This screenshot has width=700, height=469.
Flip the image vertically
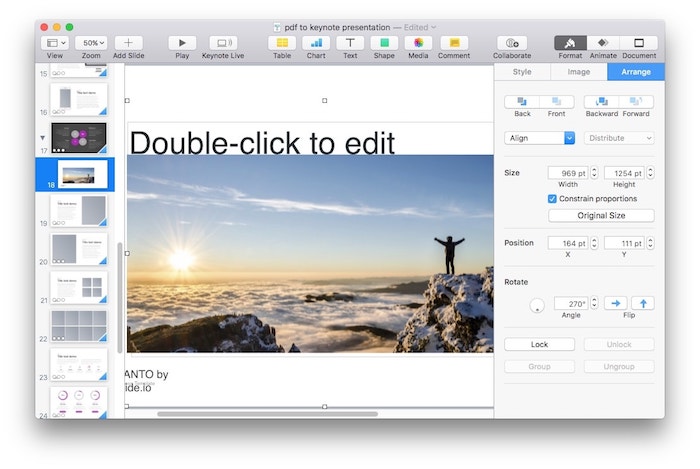point(642,303)
